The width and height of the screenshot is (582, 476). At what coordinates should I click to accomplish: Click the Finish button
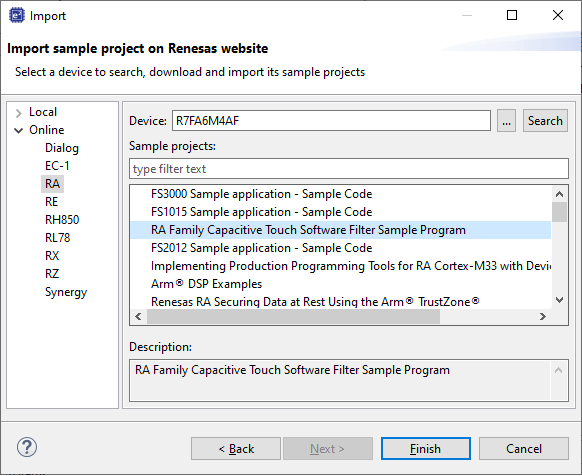tap(426, 449)
